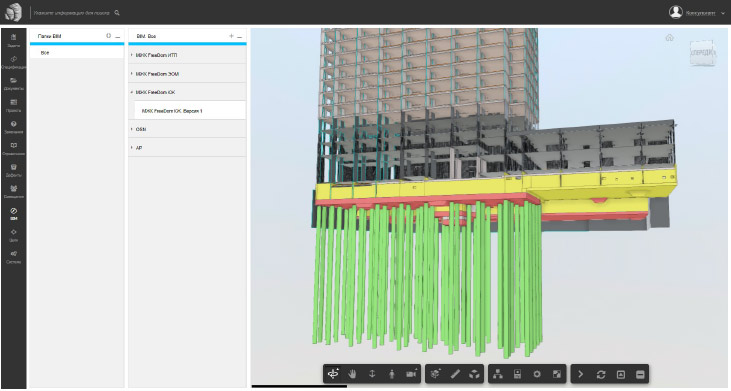731x391 pixels.
Task: Open viewer Settings gear icon
Action: [537, 374]
